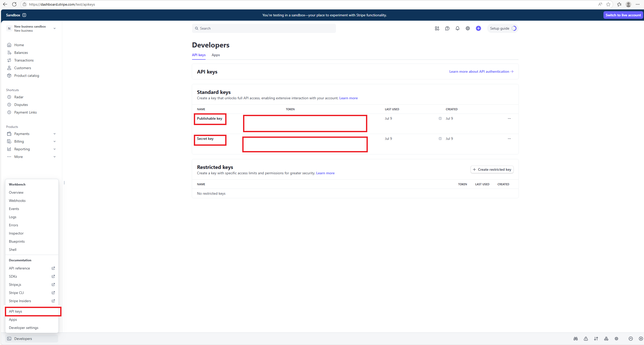Click Publishable key created info icon
Screen dimensions: 644x345
[440, 118]
